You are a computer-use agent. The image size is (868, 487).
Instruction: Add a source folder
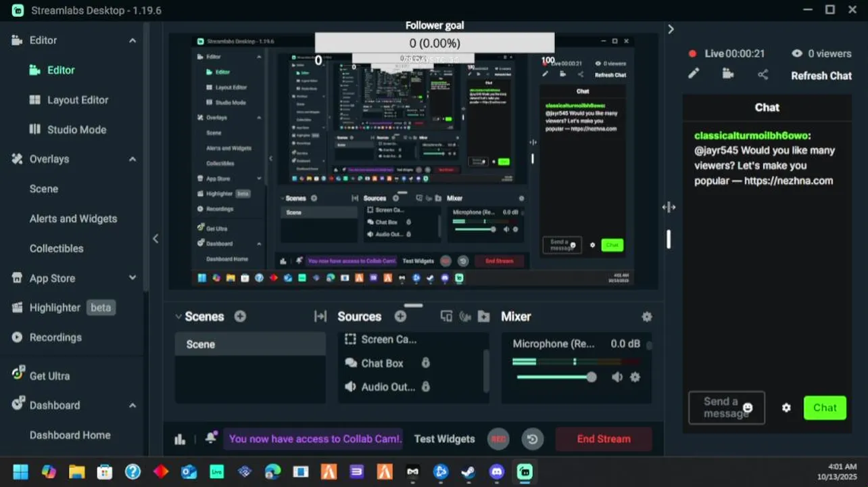[484, 317]
